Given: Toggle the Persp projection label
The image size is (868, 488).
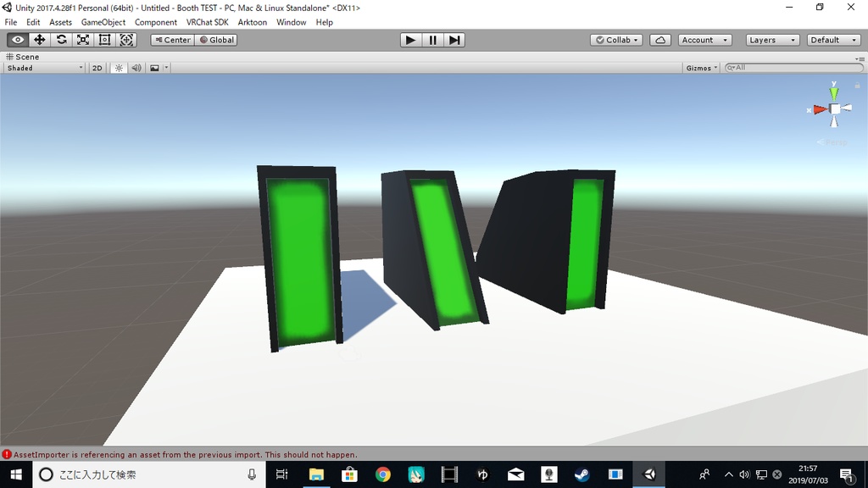Looking at the screenshot, I should tap(832, 142).
